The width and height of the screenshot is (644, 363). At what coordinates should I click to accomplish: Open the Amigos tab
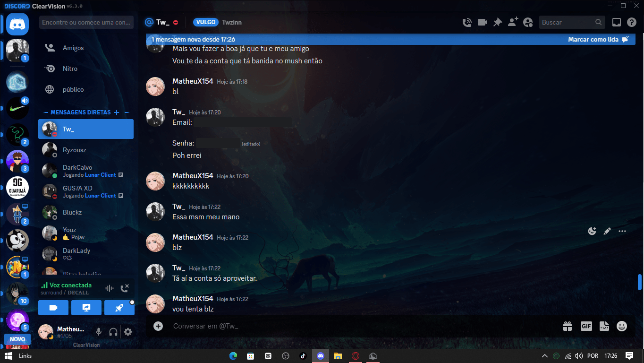point(86,48)
